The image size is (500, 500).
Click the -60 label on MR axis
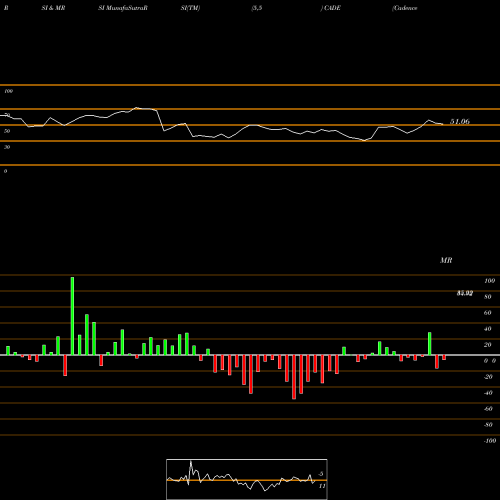click(x=488, y=409)
